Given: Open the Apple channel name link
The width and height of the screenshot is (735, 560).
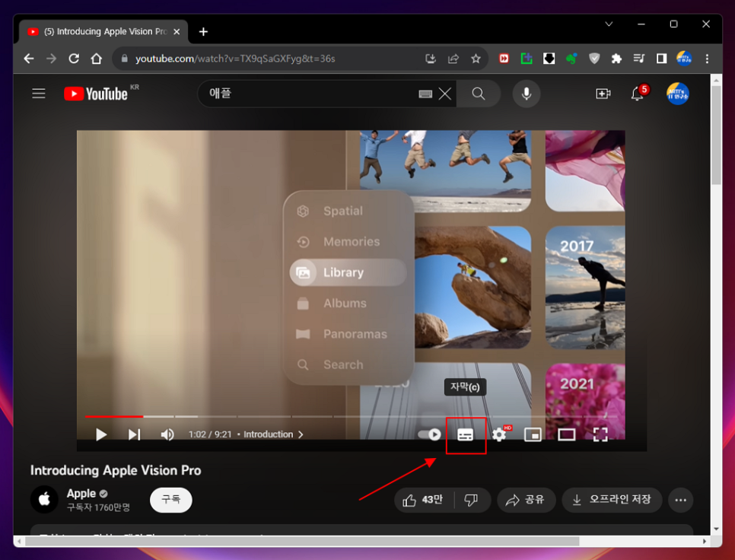Looking at the screenshot, I should [x=81, y=494].
